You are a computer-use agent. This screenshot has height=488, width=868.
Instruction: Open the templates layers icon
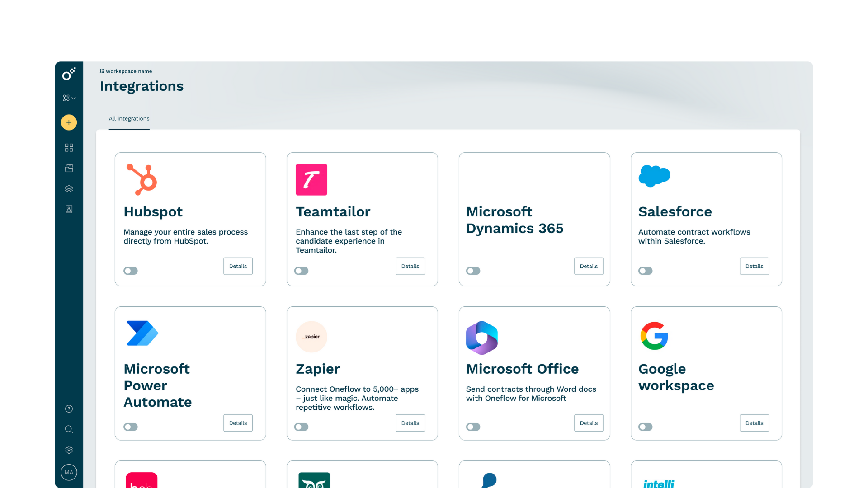point(69,189)
